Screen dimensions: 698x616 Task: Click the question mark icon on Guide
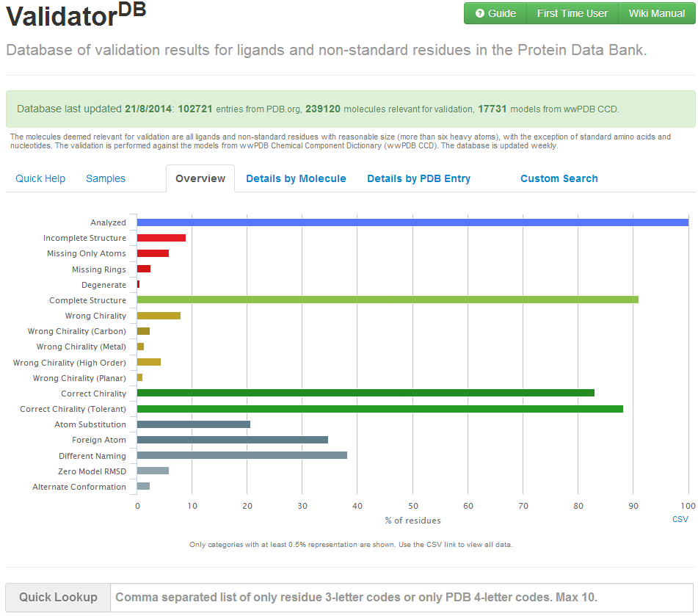point(479,13)
